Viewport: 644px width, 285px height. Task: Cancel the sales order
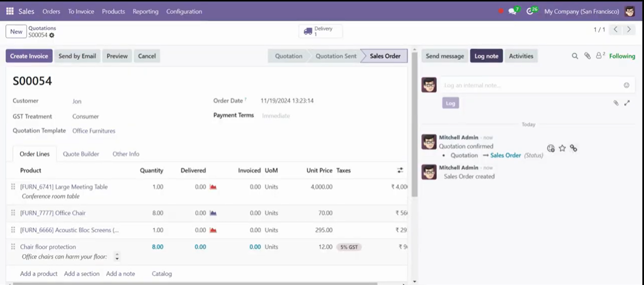point(147,56)
